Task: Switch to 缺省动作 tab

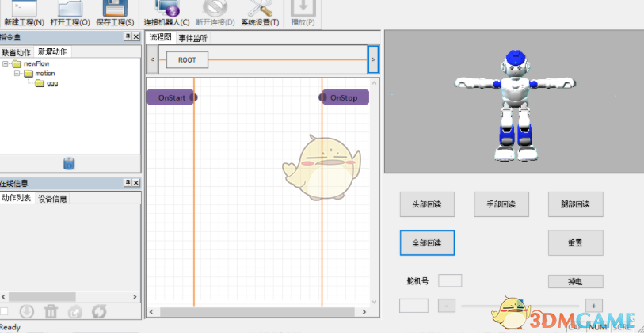Action: pyautogui.click(x=17, y=52)
